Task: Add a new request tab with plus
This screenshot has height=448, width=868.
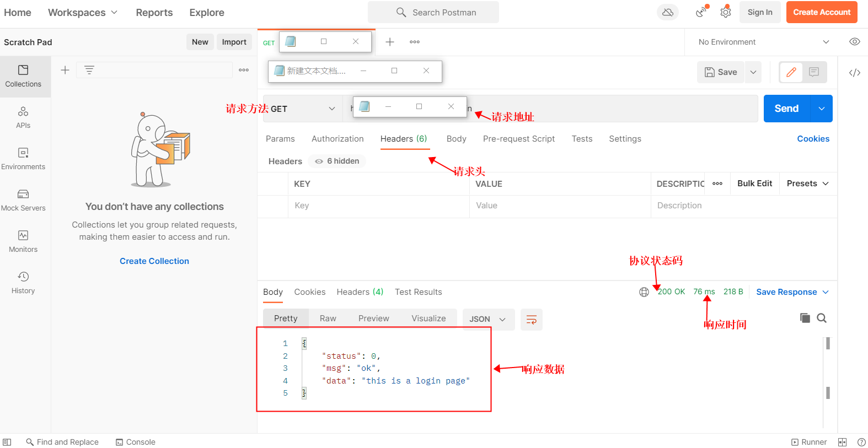Action: coord(390,42)
